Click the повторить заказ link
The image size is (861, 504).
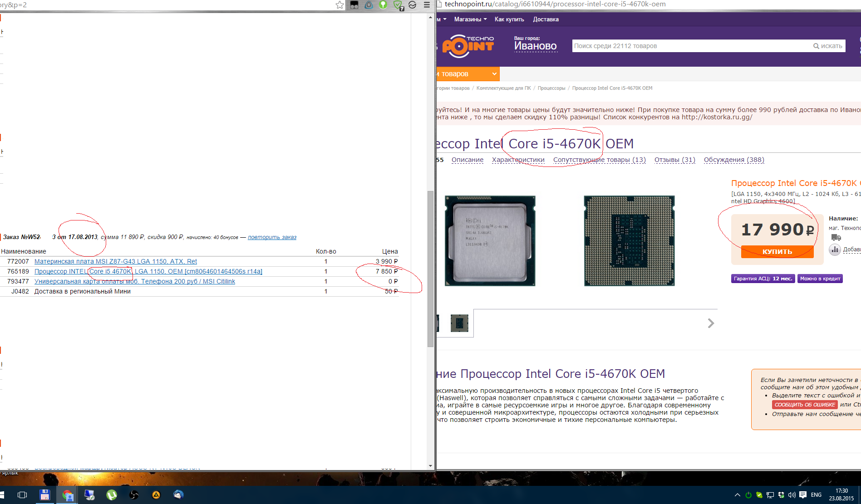pos(272,237)
